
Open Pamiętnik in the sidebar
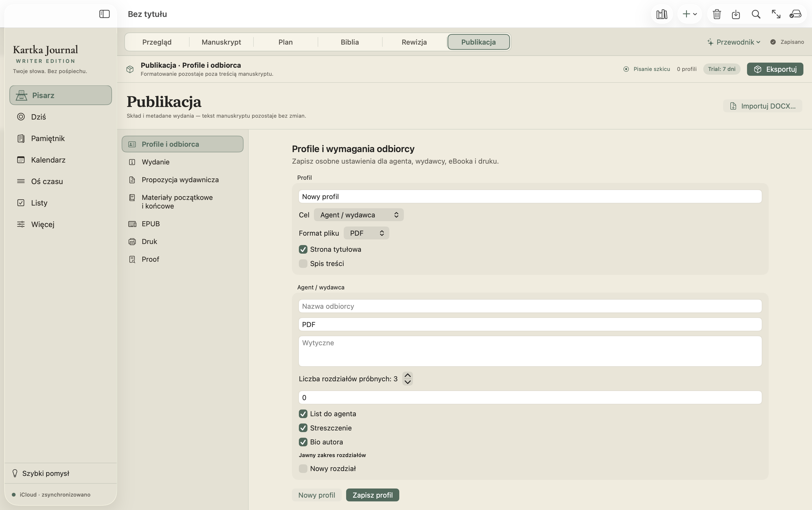tap(61, 138)
